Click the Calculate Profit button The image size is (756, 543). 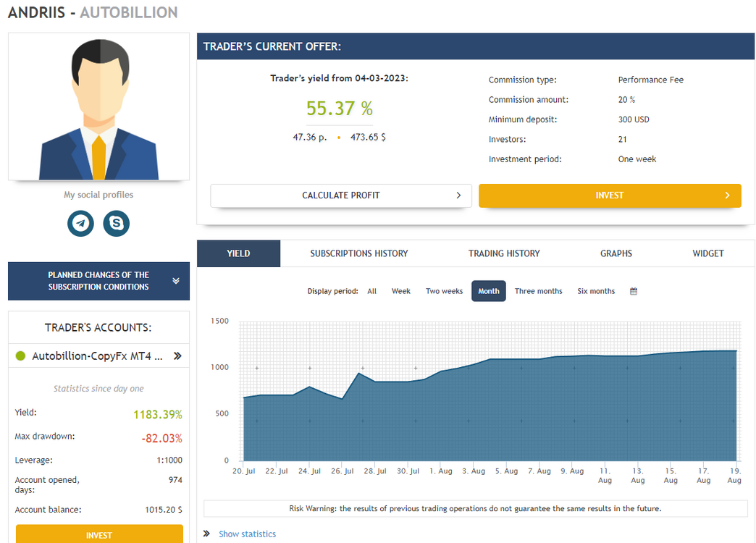pyautogui.click(x=341, y=195)
